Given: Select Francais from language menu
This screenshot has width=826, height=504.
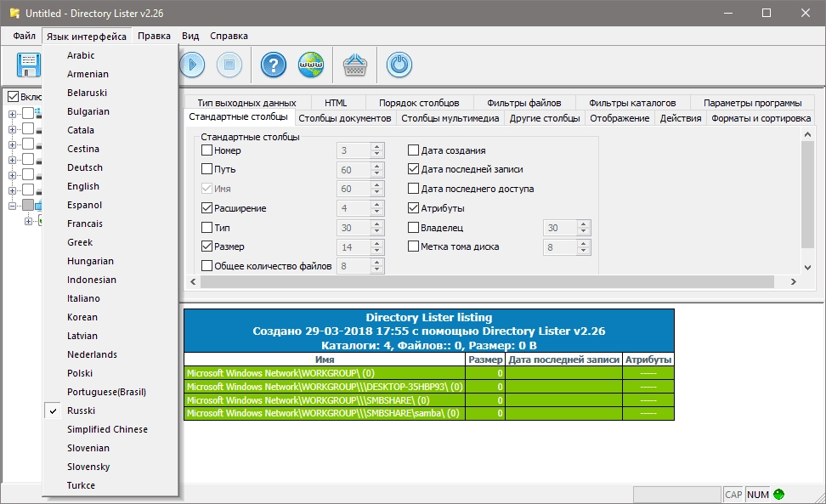Looking at the screenshot, I should [110, 224].
